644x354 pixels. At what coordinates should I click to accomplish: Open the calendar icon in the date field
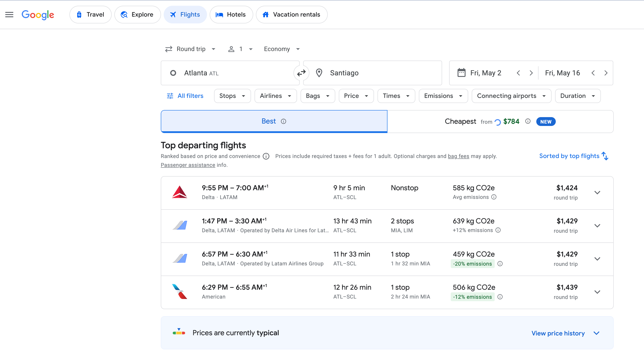tap(461, 73)
